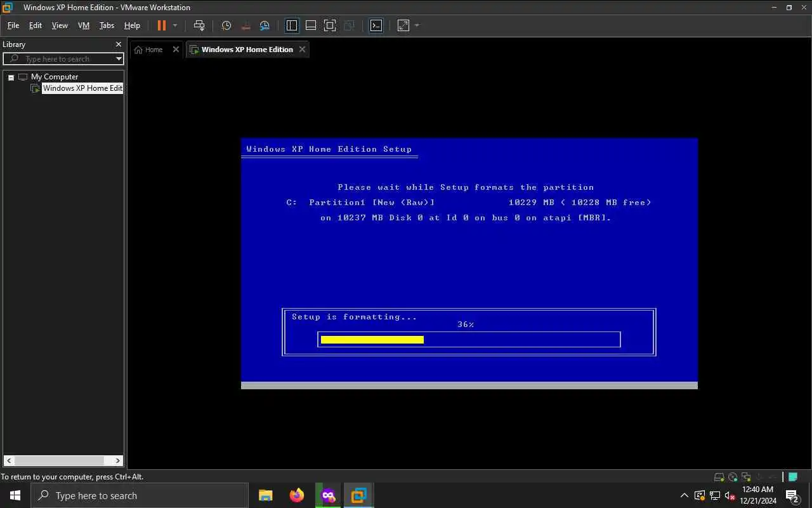Launch Firefox from the taskbar
The width and height of the screenshot is (812, 508).
coord(297,495)
